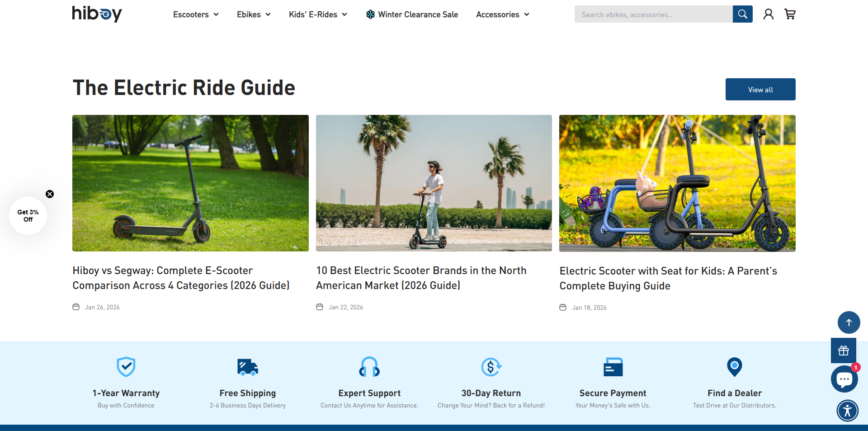Screen dimensions: 868x431
Task: Open the live chat bubble
Action: pyautogui.click(x=844, y=379)
